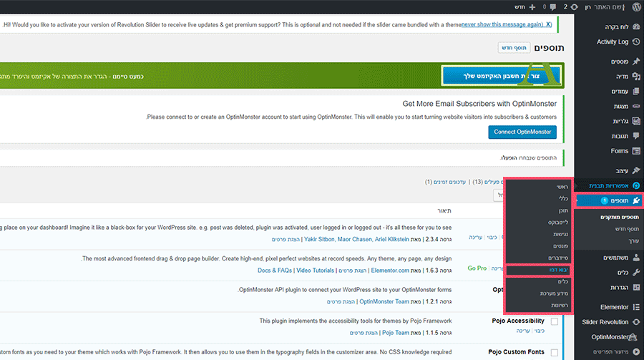Select נגישות in theme options flyout

pos(560,234)
